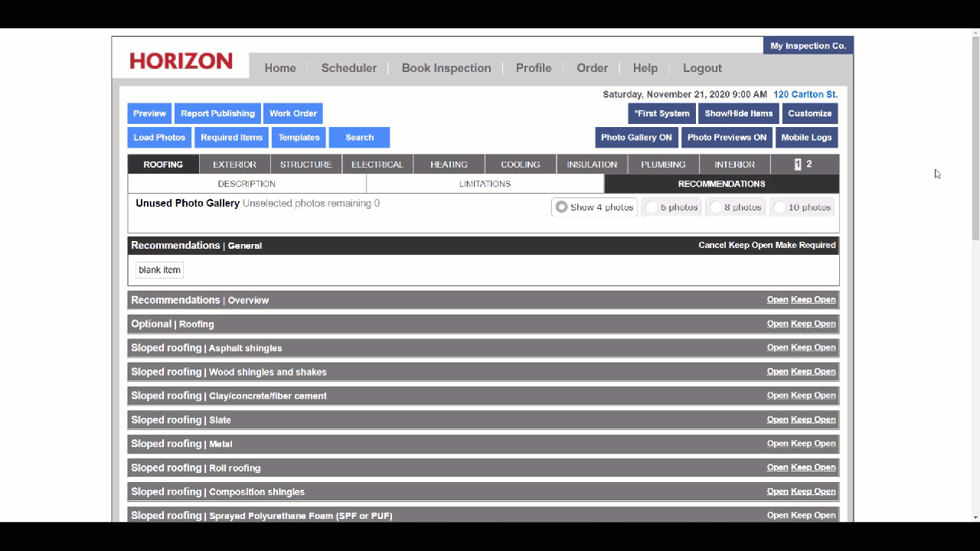The width and height of the screenshot is (980, 551).
Task: Choose the 10 photos radio option
Action: tap(779, 207)
